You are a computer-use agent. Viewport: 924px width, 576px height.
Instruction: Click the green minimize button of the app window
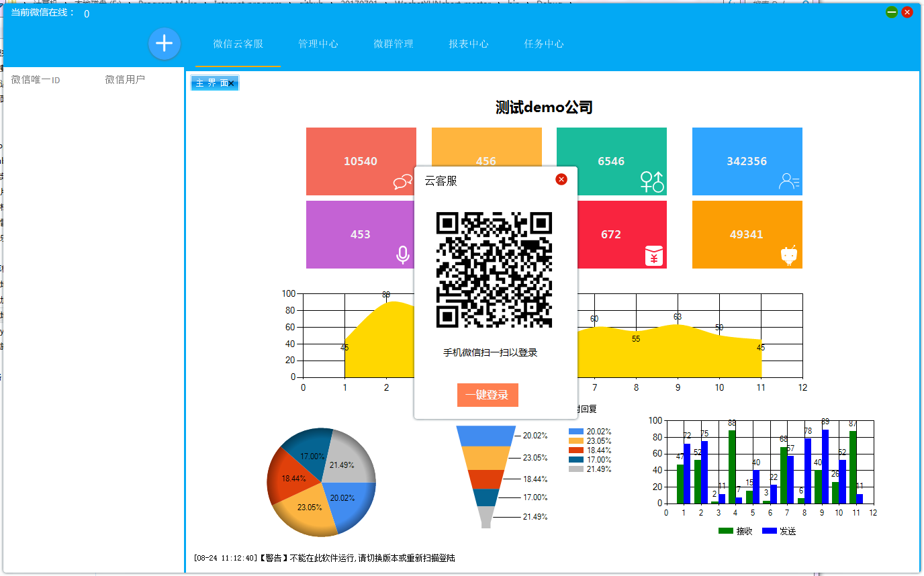click(x=892, y=12)
